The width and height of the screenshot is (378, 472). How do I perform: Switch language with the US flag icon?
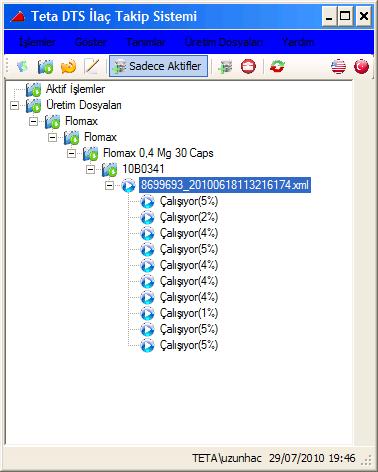click(x=338, y=66)
